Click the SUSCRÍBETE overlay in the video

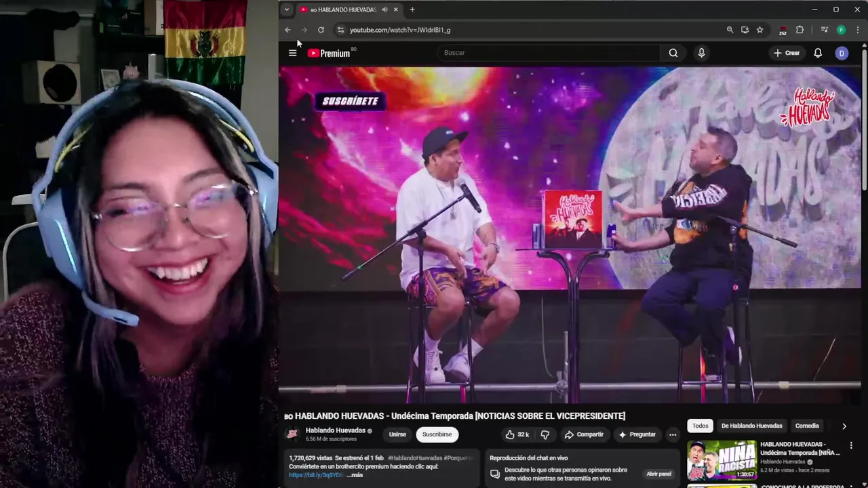pos(350,101)
